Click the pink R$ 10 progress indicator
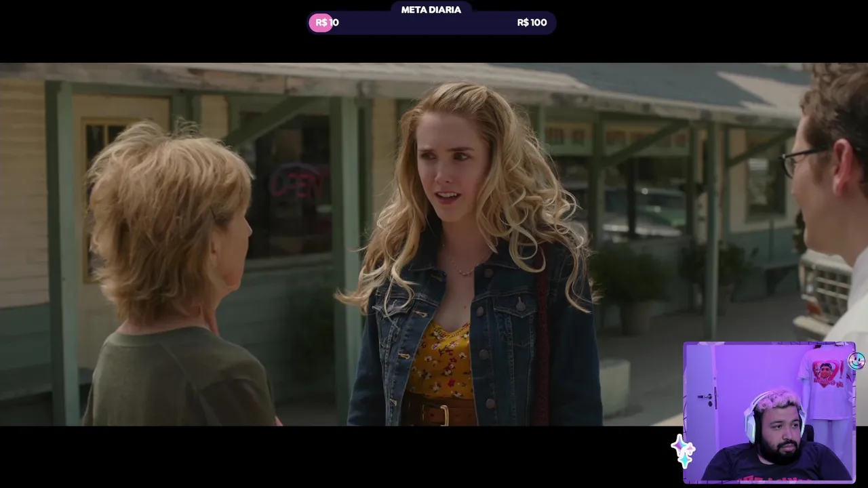Viewport: 868px width, 488px height. coord(321,22)
